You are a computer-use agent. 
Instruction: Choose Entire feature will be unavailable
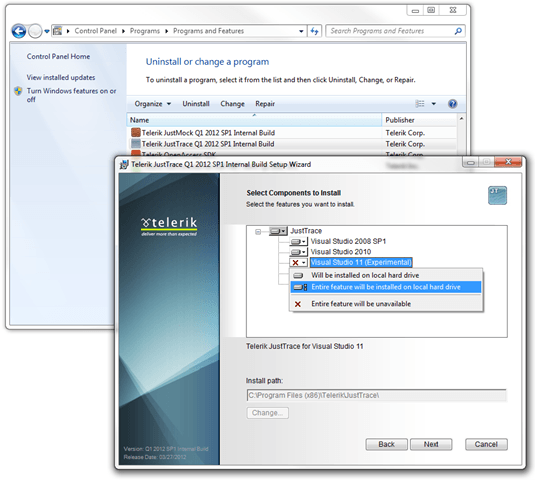pyautogui.click(x=386, y=304)
